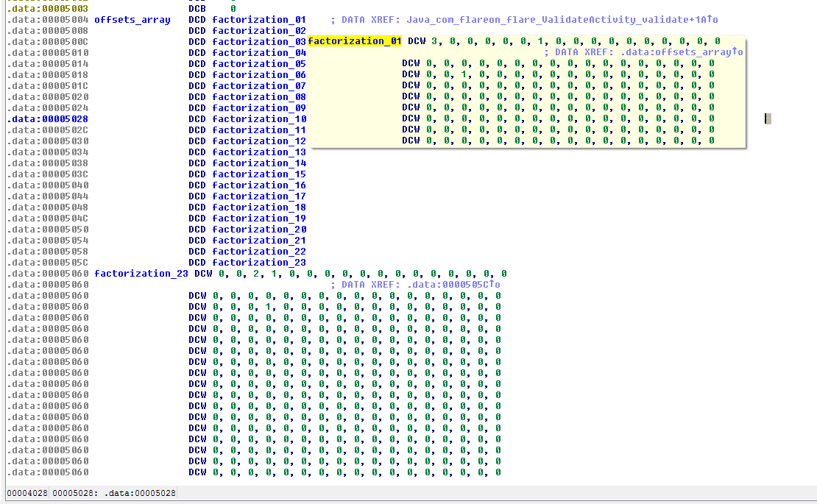This screenshot has height=504, width=817.
Task: Click the DCD factorization_01 operand beside offsets_array
Action: tap(259, 19)
